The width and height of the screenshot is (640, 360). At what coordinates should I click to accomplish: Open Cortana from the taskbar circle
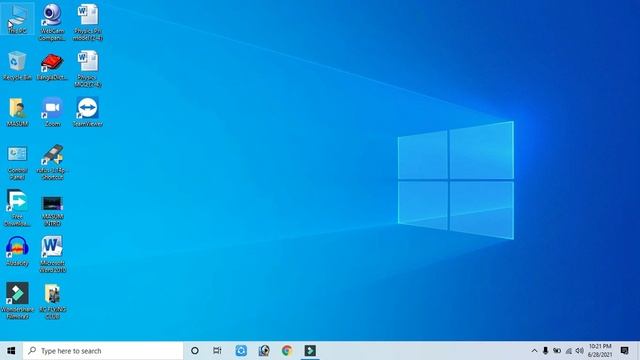point(195,351)
